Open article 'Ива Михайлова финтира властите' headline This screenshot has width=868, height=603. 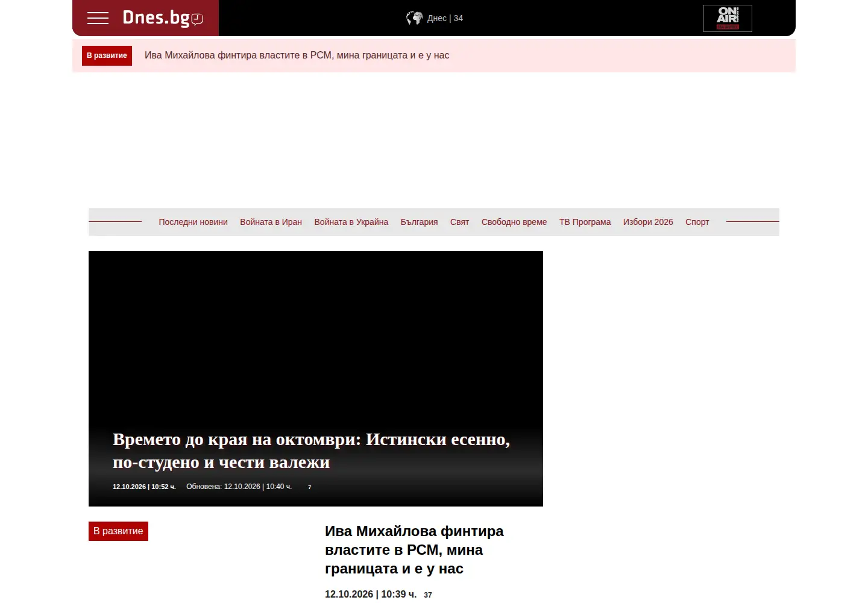coord(414,550)
